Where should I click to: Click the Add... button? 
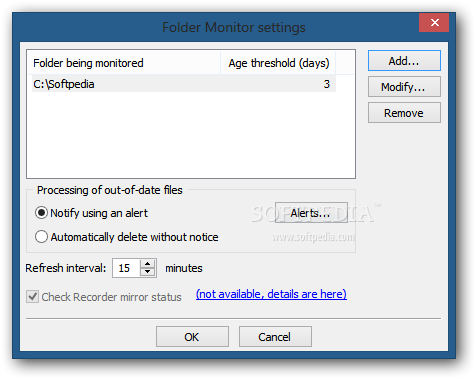click(404, 61)
